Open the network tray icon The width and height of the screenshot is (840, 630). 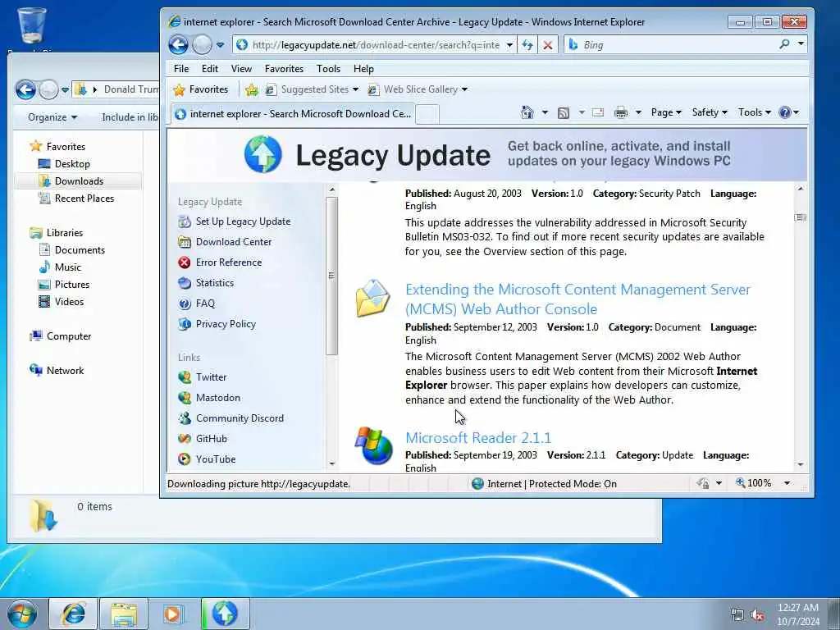[x=737, y=615]
